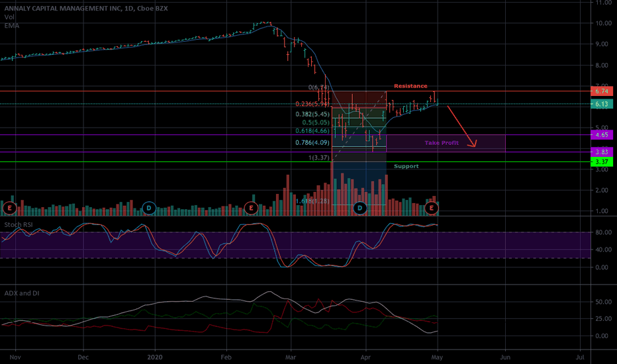Click the ADX and DI pane label

point(22,293)
